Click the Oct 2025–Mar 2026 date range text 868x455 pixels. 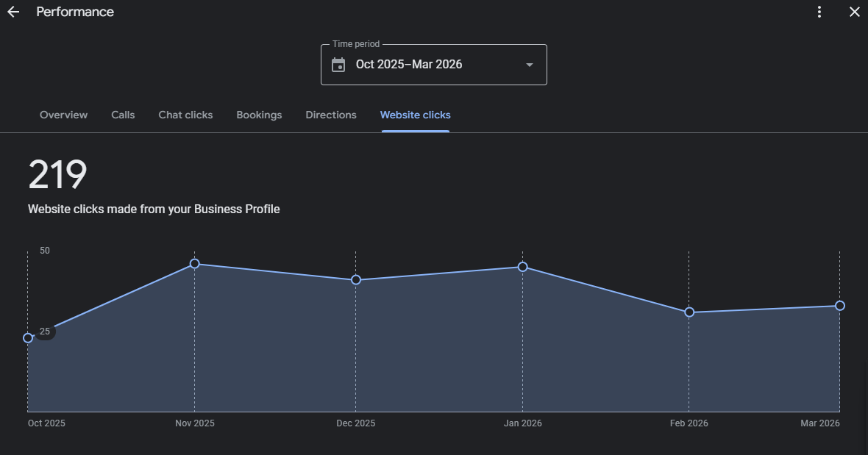point(409,65)
